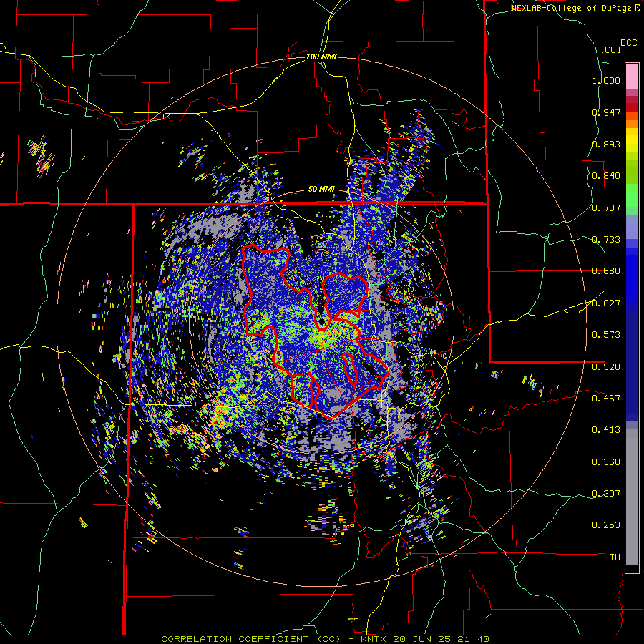Click the 0.253 color scale label
This screenshot has height=644, width=644.
[x=606, y=525]
